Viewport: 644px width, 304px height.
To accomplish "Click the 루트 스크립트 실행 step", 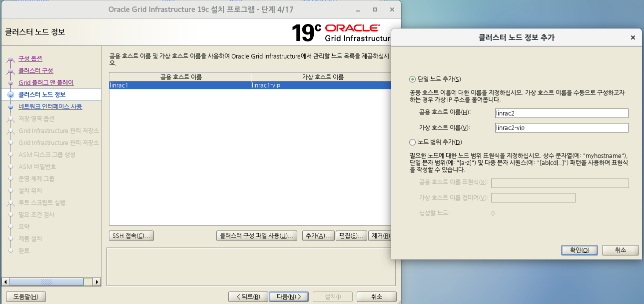I will click(42, 202).
